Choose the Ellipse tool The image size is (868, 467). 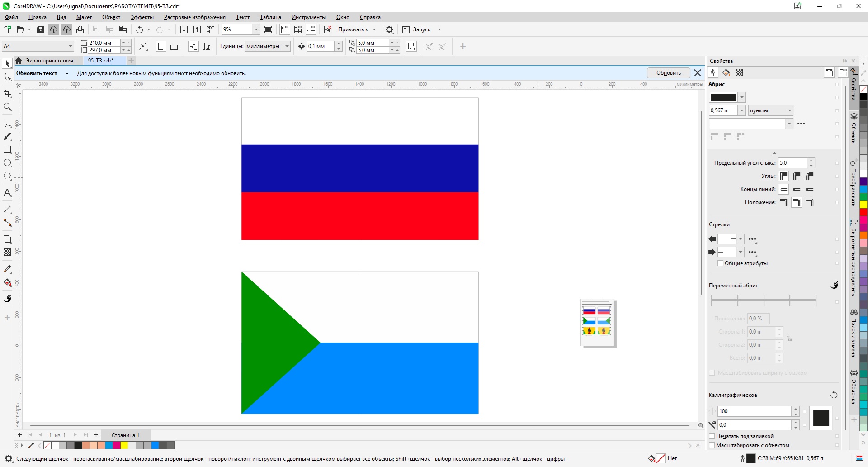click(7, 163)
